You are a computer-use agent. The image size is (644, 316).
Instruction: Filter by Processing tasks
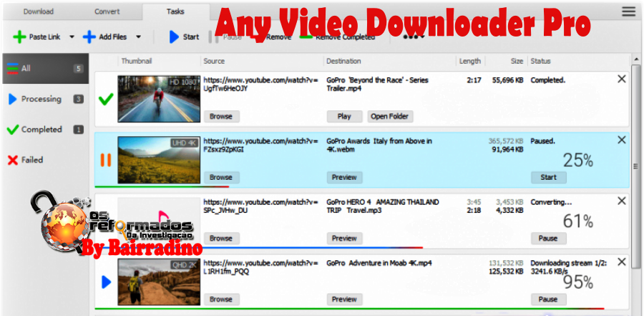pyautogui.click(x=46, y=99)
